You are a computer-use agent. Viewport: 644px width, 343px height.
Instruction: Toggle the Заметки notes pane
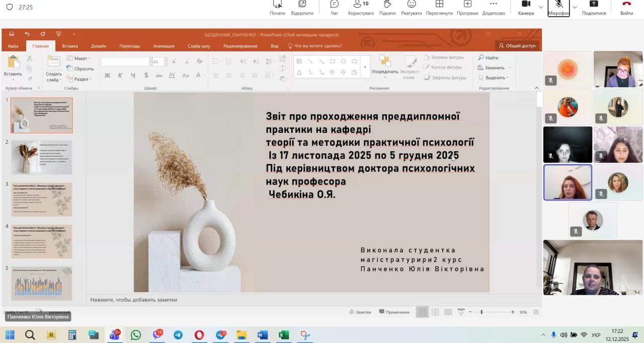tap(360, 312)
